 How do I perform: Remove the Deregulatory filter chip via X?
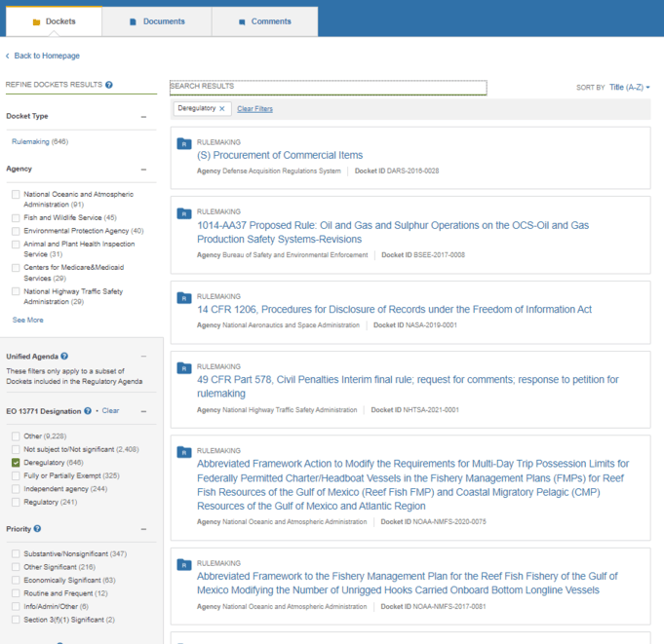coord(222,109)
